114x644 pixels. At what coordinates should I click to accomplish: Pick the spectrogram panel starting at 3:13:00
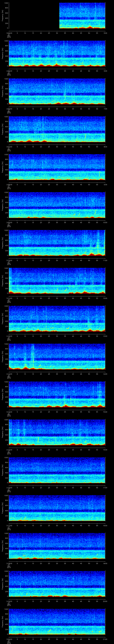[57, 357]
